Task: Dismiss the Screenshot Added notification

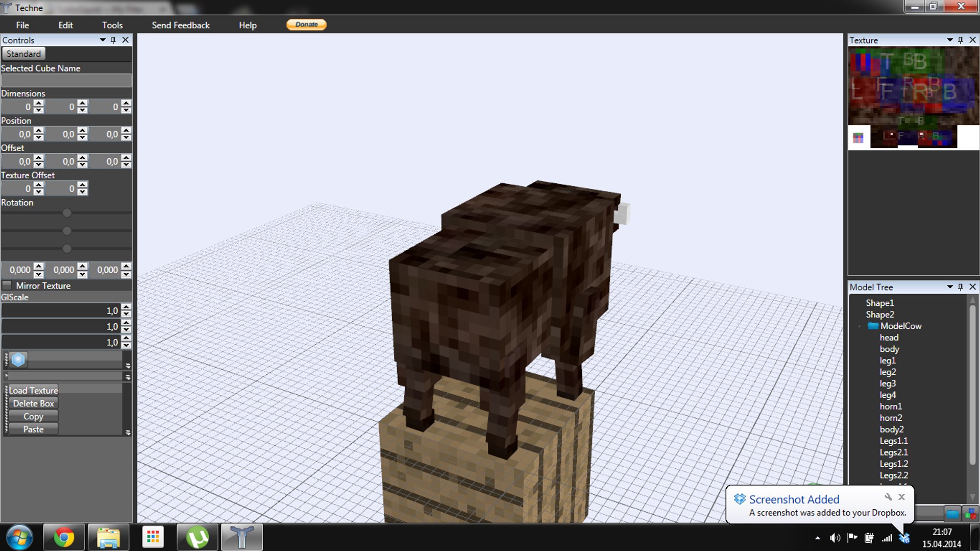Action: tap(902, 497)
